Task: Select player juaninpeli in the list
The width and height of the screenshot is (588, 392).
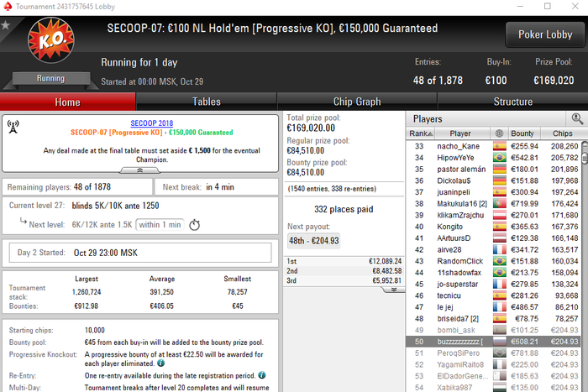Action: 494,192
